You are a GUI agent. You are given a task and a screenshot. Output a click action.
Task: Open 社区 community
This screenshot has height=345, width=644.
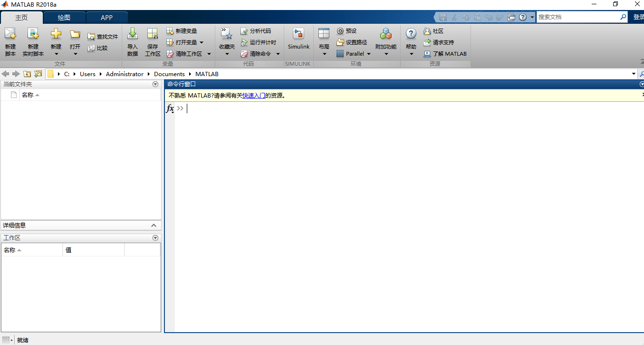433,31
